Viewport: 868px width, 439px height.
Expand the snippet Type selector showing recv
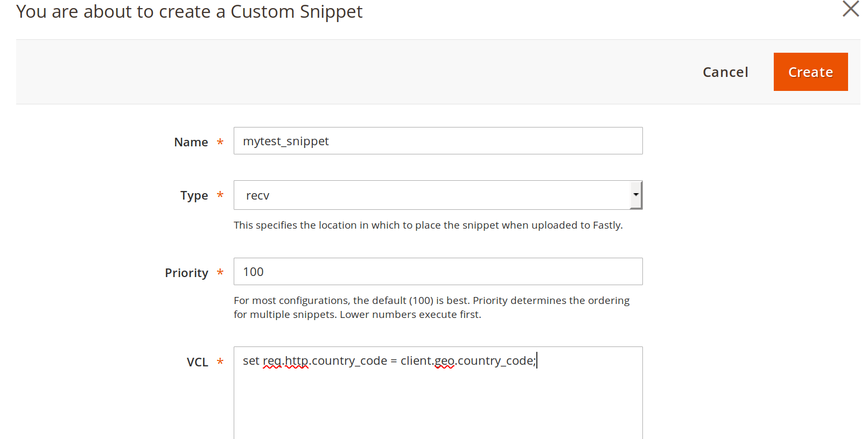(x=636, y=195)
